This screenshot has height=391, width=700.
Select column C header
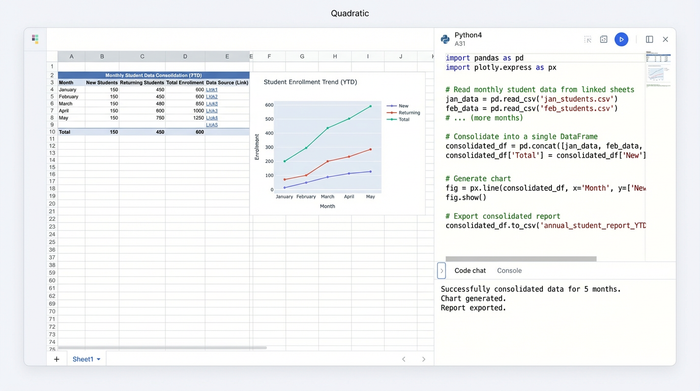pos(142,56)
